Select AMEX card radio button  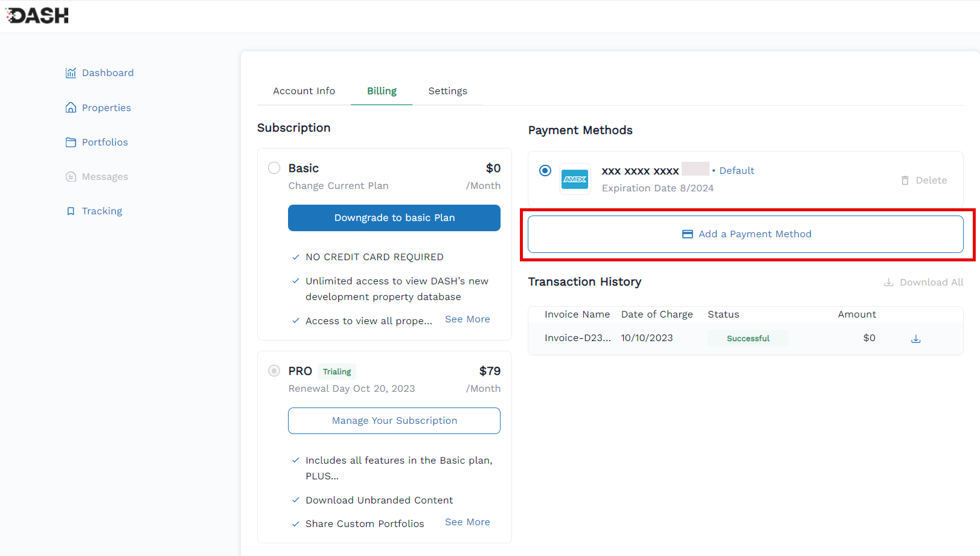(x=545, y=170)
